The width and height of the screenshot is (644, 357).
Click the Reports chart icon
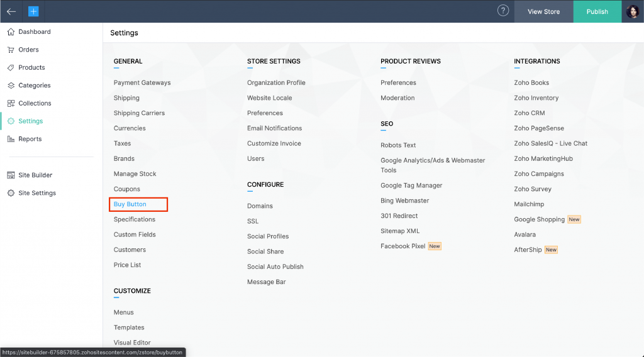[11, 139]
